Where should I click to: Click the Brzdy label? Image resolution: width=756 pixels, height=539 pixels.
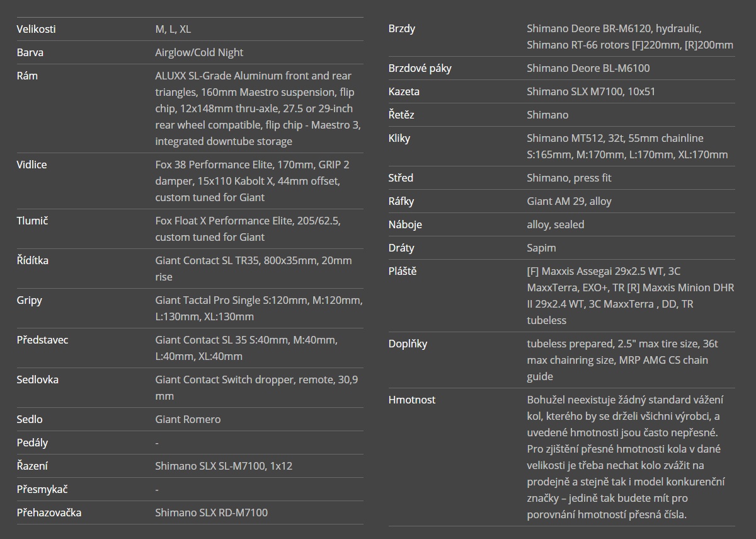[402, 28]
